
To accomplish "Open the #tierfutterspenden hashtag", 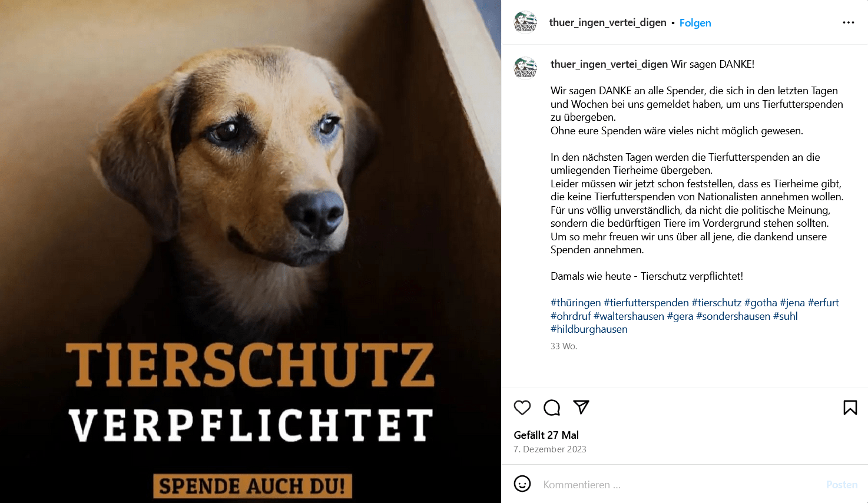I will coord(646,303).
